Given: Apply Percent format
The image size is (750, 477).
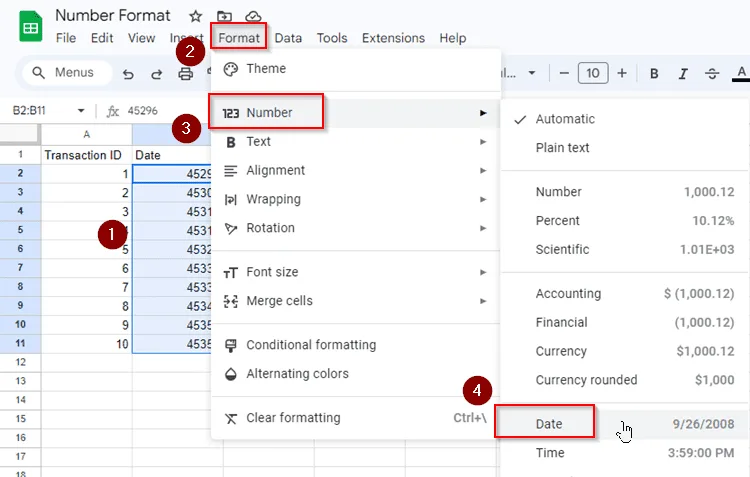Looking at the screenshot, I should tap(625, 221).
